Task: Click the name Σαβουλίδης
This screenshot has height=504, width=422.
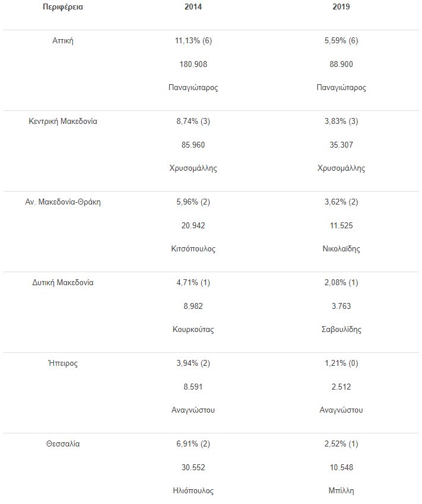Action: [341, 330]
